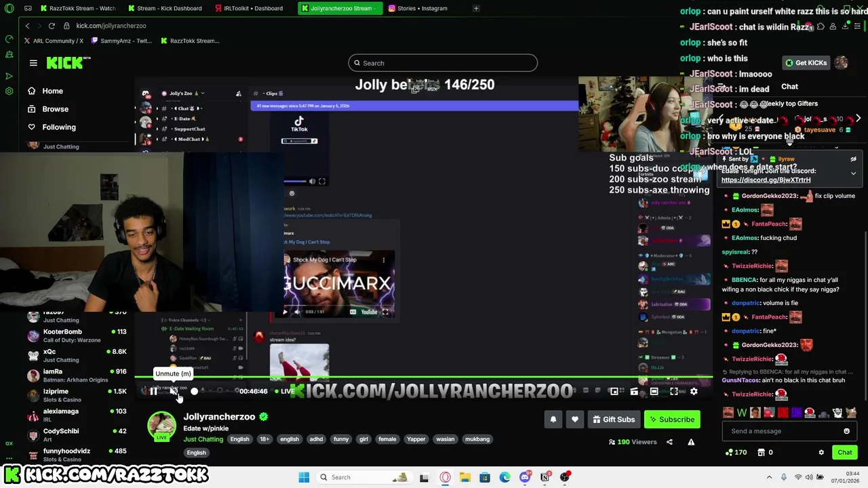Open CodySchibi channel in sidebar
This screenshot has width=868, height=488.
pos(77,434)
